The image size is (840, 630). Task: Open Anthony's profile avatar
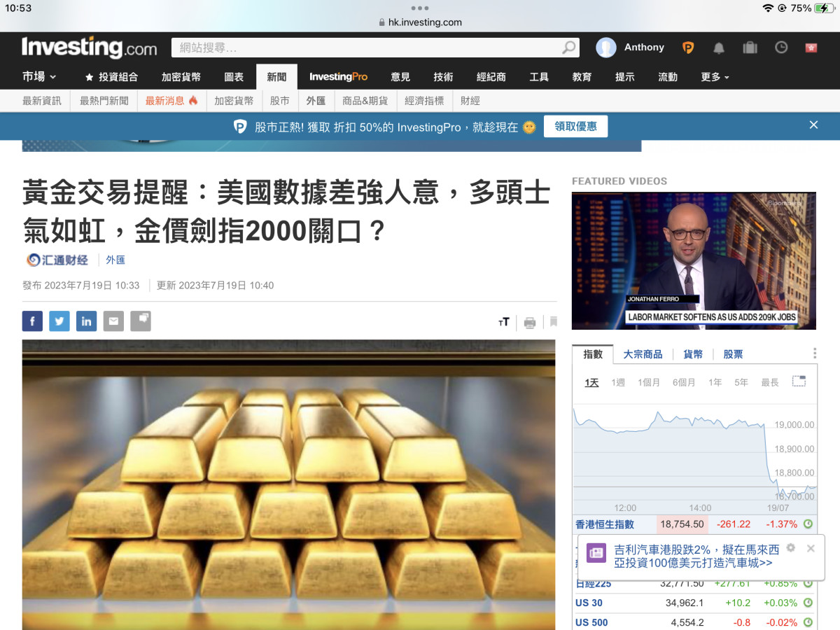(605, 48)
